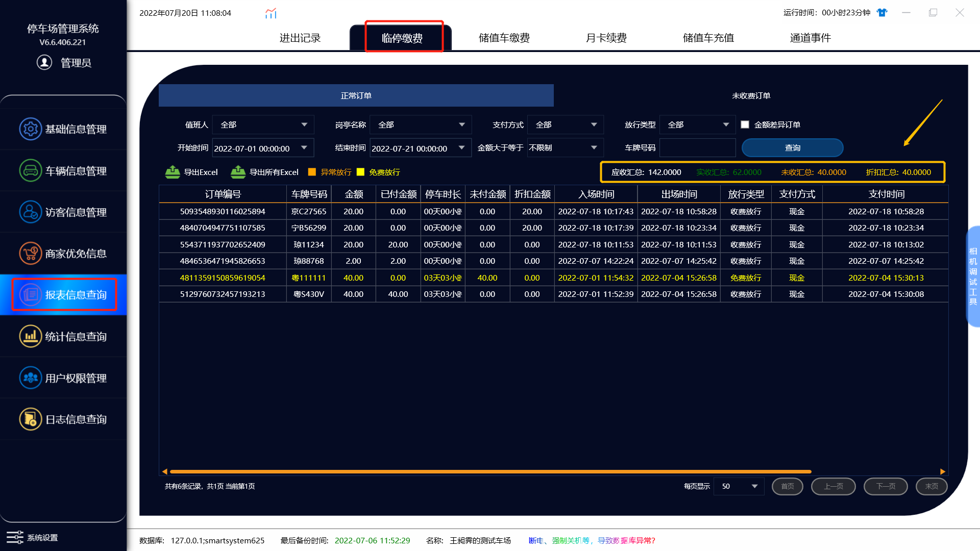Click the 查询 button
The height and width of the screenshot is (551, 980).
click(x=792, y=147)
